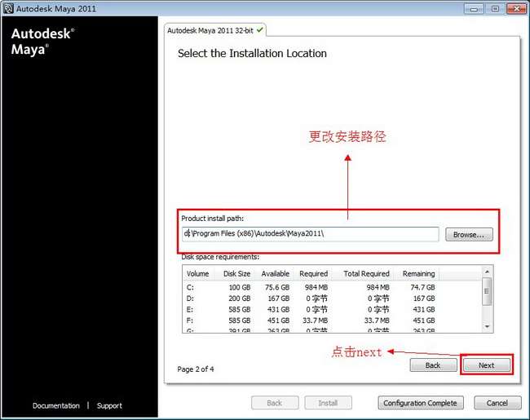Screen dimensions: 530x420
Task: Click the disk list scroll down arrow
Action: pyautogui.click(x=487, y=326)
